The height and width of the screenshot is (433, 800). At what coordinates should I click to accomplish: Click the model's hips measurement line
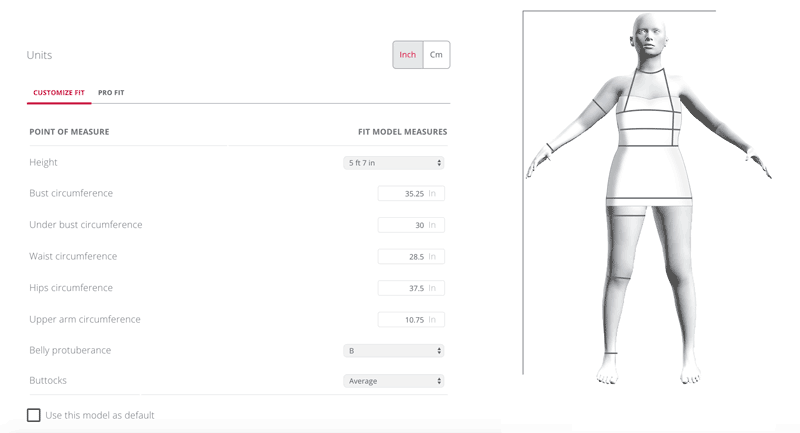[649, 198]
